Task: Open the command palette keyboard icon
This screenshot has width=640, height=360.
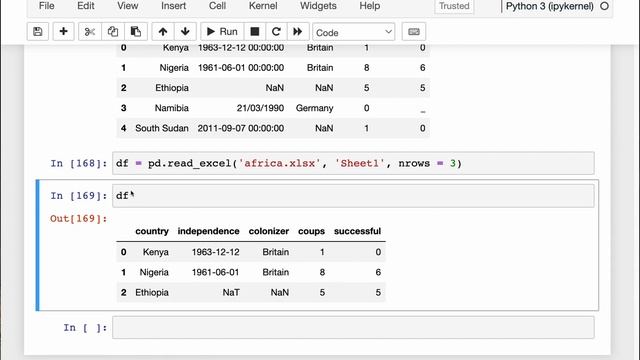Action: [414, 31]
